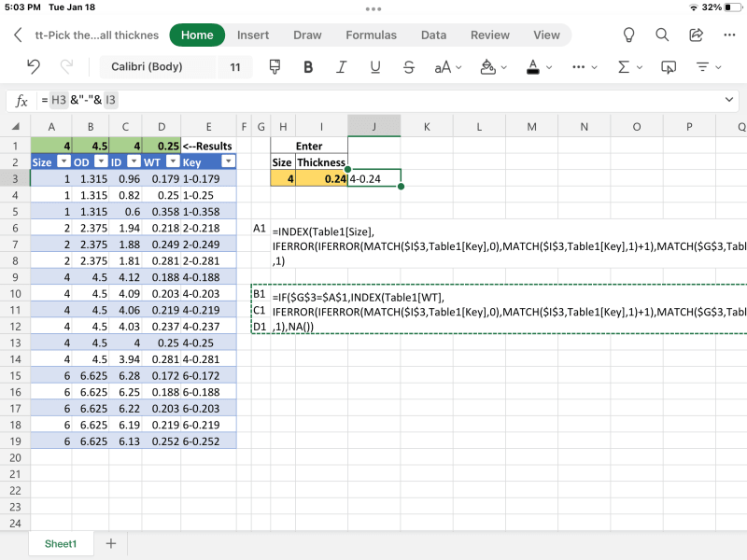Expand the sort and filter dropdown arrow

[x=718, y=67]
